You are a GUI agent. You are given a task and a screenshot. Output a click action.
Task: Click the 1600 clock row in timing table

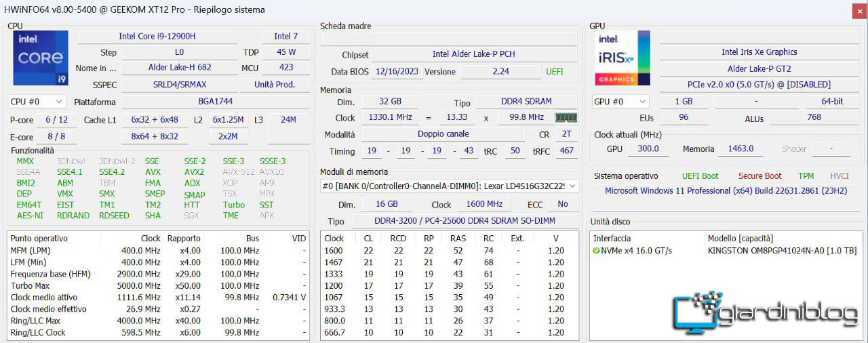click(x=450, y=250)
